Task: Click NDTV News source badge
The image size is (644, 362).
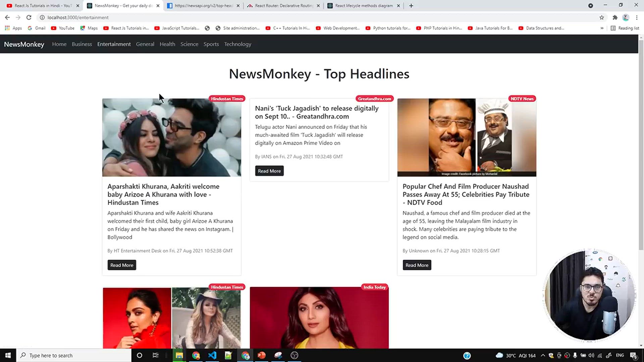Action: pos(522,99)
